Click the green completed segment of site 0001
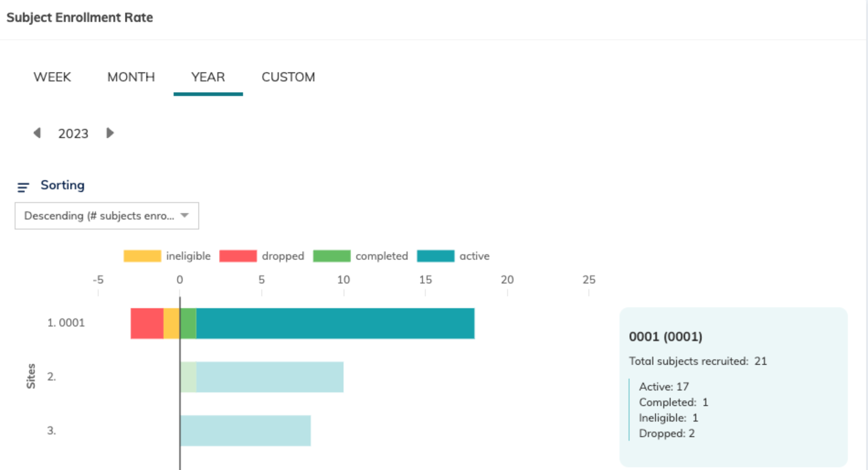The height and width of the screenshot is (470, 868). [x=189, y=323]
